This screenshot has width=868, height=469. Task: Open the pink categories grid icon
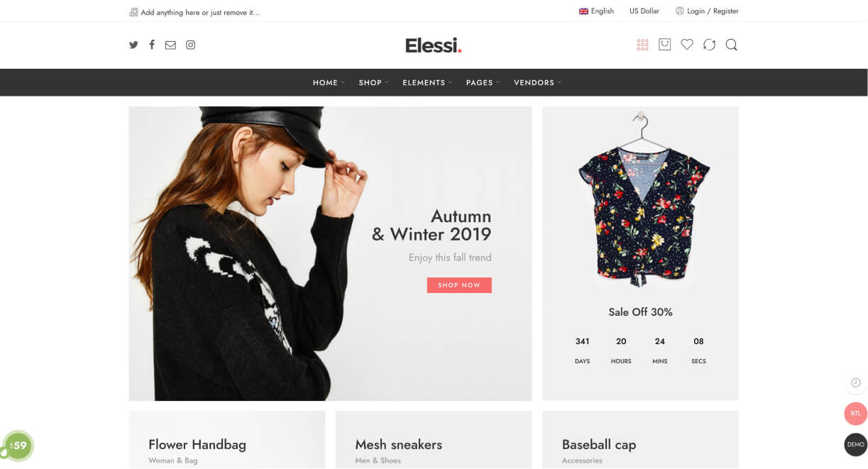642,45
